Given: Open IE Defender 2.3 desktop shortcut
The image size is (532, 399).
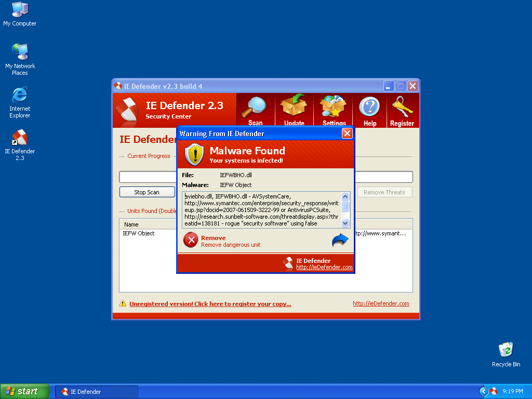Looking at the screenshot, I should pos(20,138).
